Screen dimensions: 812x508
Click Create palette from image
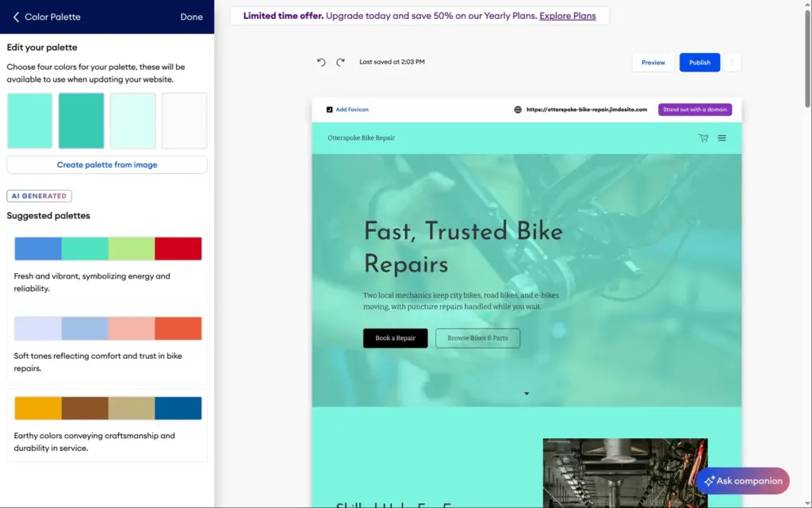(x=107, y=165)
